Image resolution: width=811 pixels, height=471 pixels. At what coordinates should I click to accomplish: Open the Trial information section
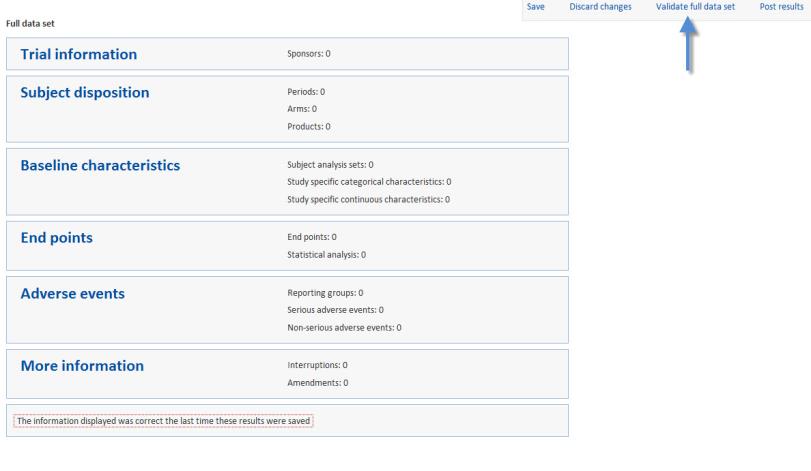tap(79, 54)
